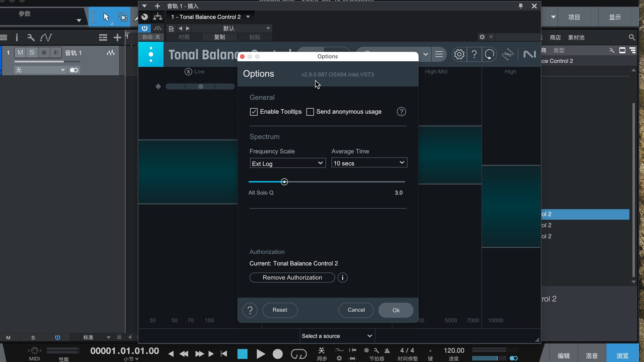This screenshot has height=362, width=644.
Task: Toggle the track 1 link switch
Action: [74, 70]
